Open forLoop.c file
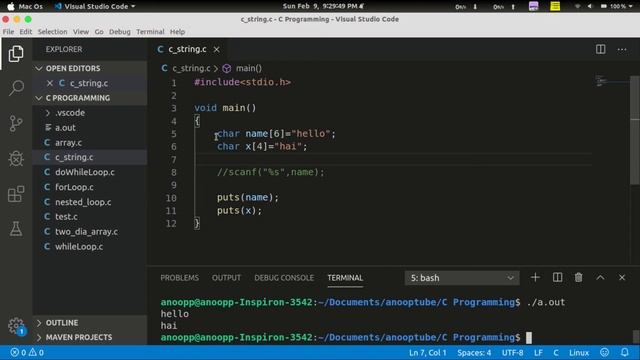Viewport: 640px width, 360px height. (x=90, y=187)
